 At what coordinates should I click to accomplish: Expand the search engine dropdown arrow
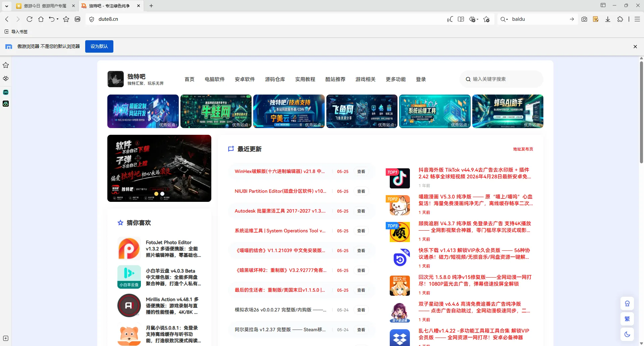(507, 19)
